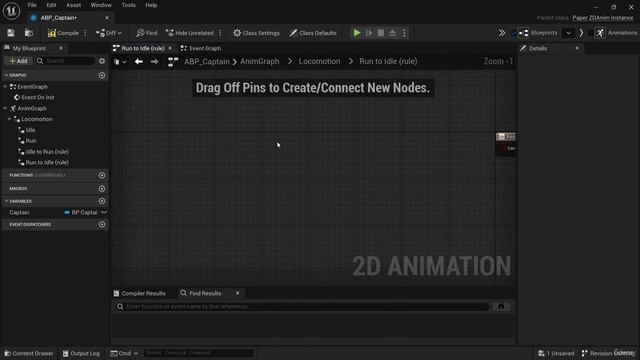Switch to the Compiler Results tab
Image resolution: width=640 pixels, height=360 pixels.
pos(139,293)
